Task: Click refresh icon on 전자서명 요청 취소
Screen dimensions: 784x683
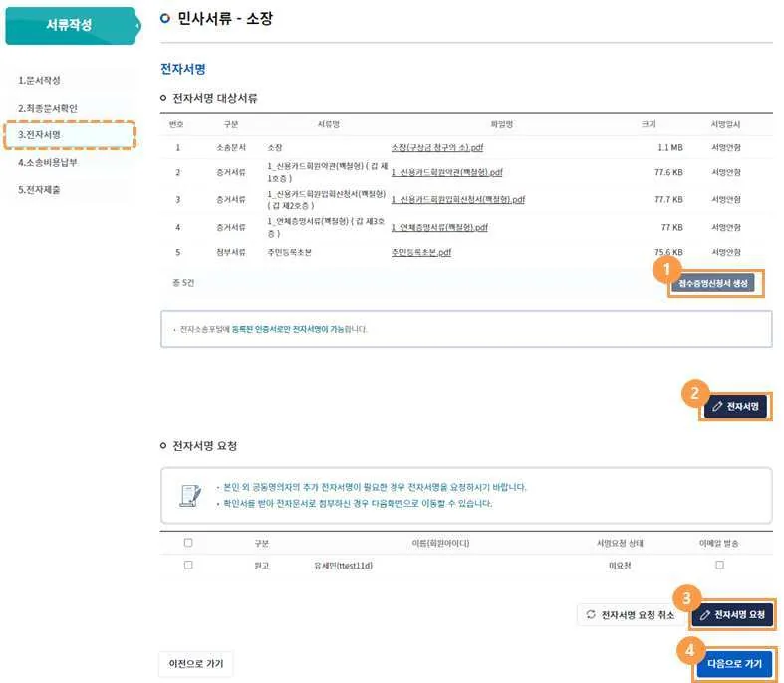Action: [591, 614]
